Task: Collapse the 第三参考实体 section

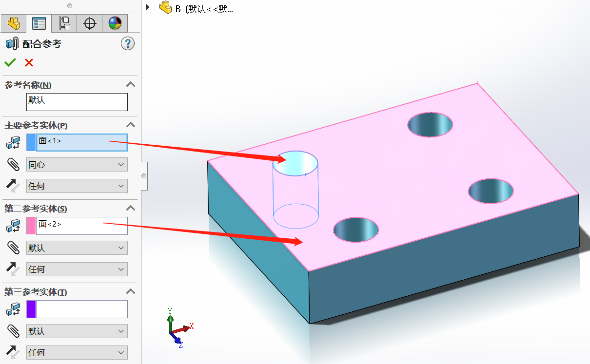Action: pos(130,291)
